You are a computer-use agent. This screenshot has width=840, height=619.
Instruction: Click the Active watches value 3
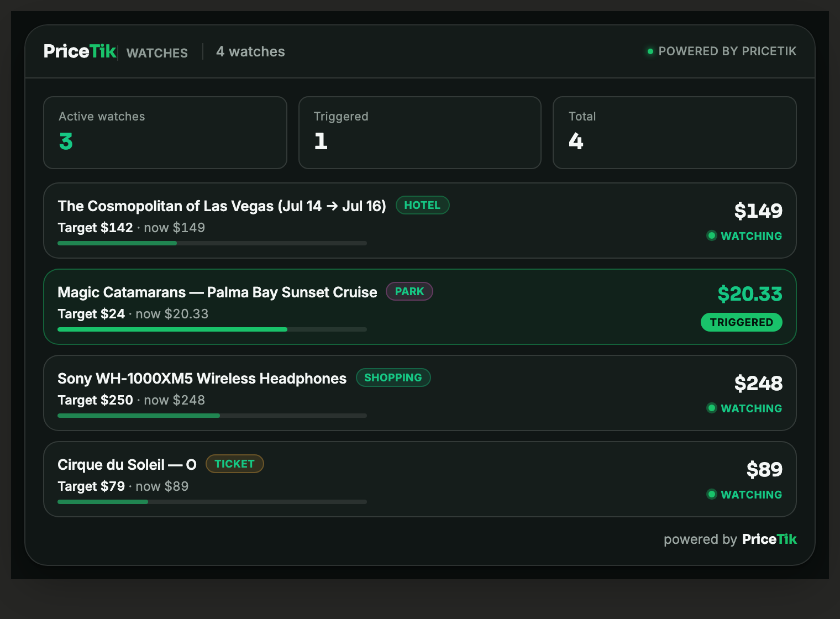click(x=66, y=141)
